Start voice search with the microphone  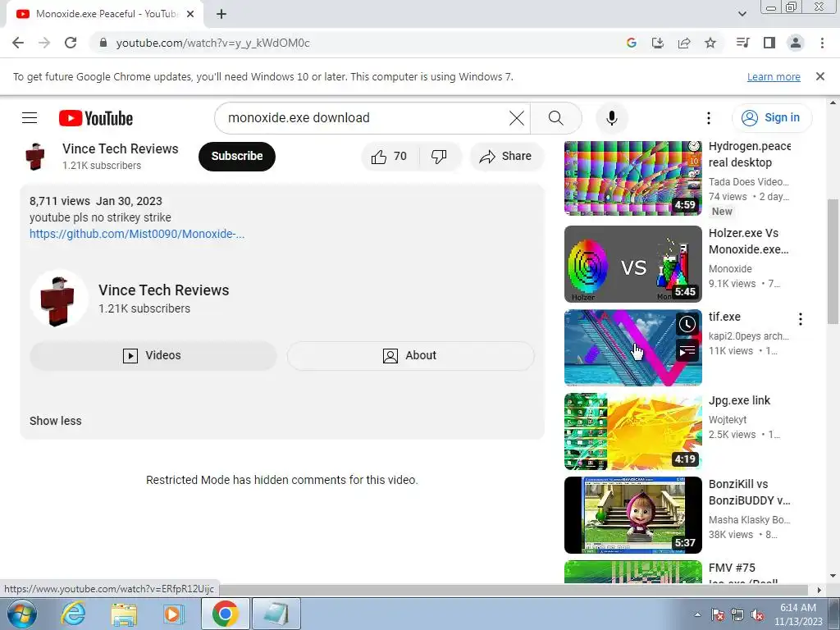tap(611, 118)
